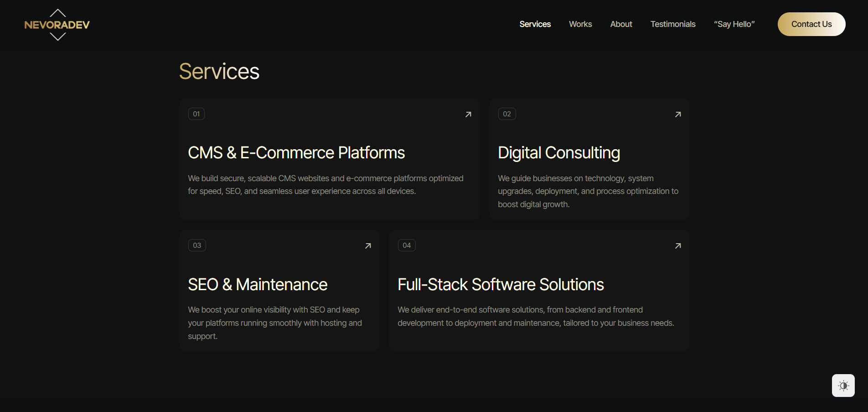The width and height of the screenshot is (868, 412).
Task: Click the SEO & Maintenance title
Action: point(258,285)
